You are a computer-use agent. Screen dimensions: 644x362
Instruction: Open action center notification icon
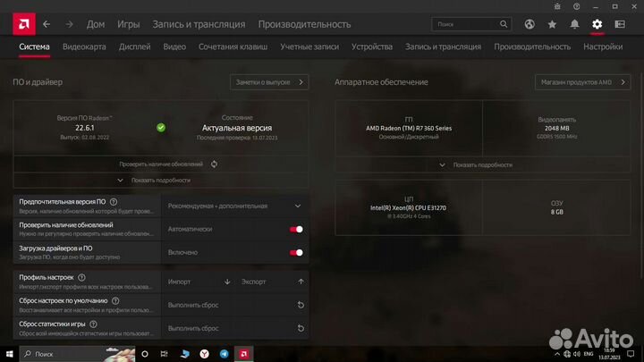631,354
